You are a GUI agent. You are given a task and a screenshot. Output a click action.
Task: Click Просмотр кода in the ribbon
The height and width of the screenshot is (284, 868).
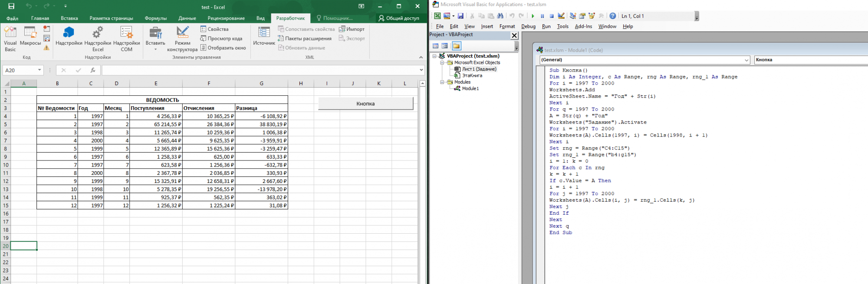[x=221, y=39]
